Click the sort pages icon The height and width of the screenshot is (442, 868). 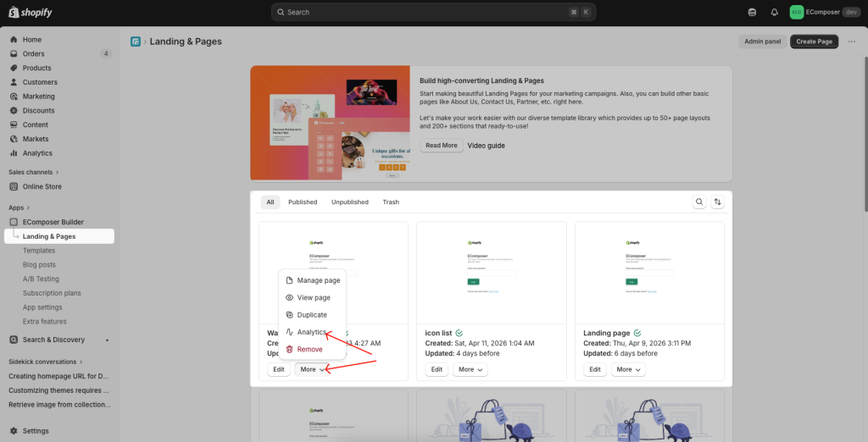coord(718,202)
